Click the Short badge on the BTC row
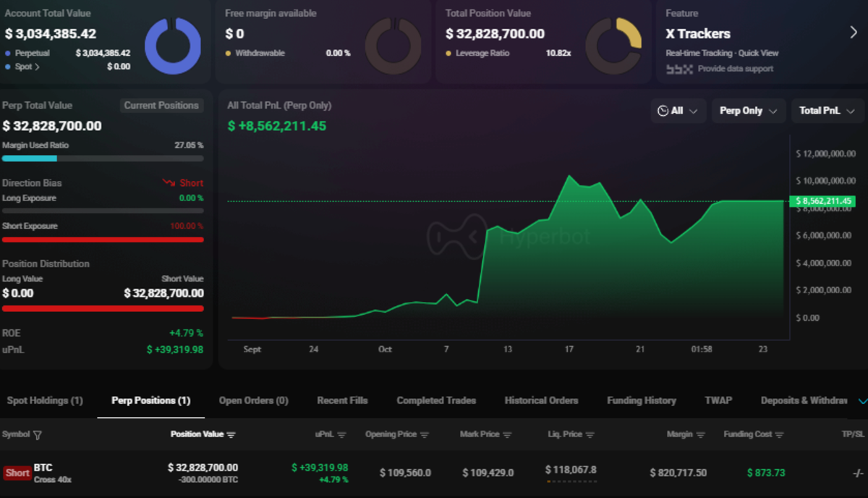Image resolution: width=868 pixels, height=498 pixels. coord(17,473)
